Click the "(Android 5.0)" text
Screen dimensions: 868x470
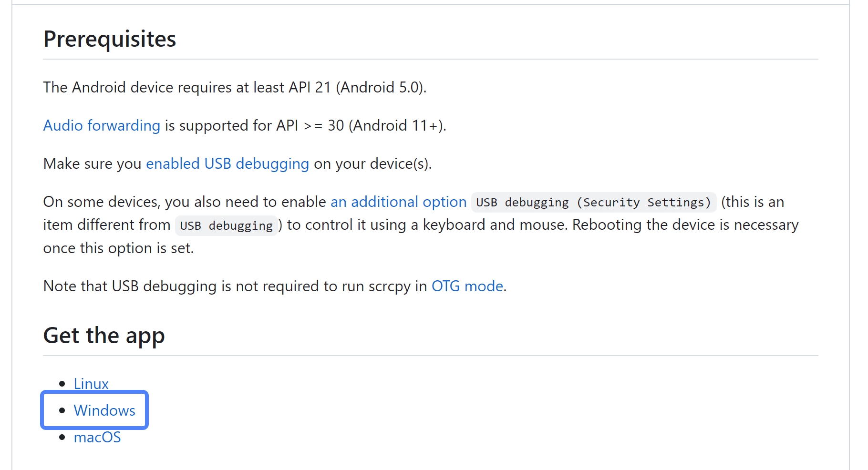point(381,87)
